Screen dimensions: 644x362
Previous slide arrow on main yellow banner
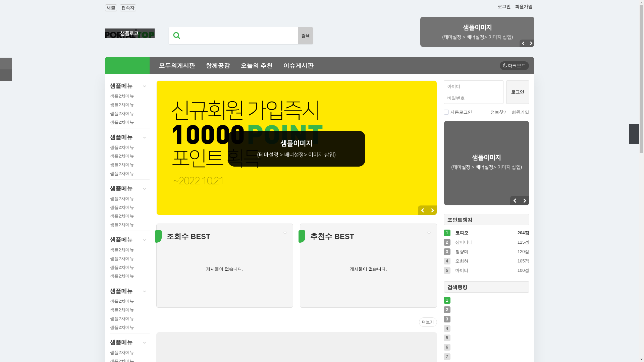click(423, 210)
